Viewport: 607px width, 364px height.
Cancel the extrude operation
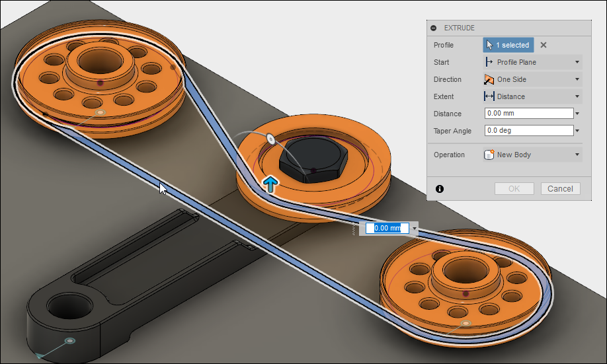pos(560,189)
